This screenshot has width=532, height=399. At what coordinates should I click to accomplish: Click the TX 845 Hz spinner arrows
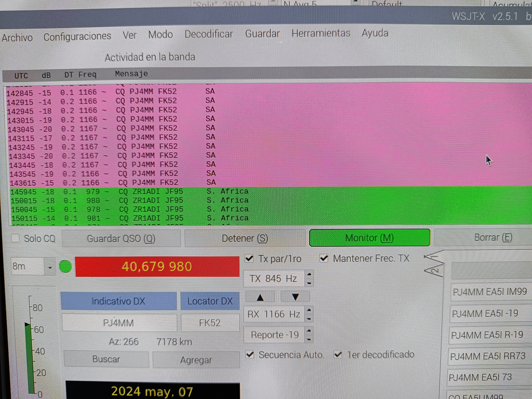309,278
